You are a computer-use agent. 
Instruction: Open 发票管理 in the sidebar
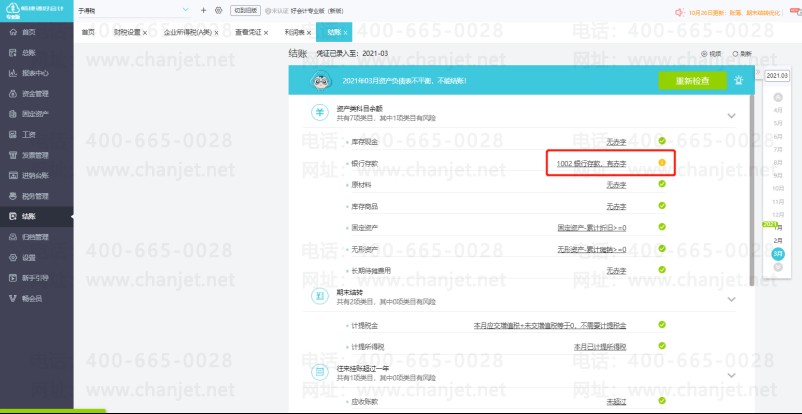tap(34, 154)
